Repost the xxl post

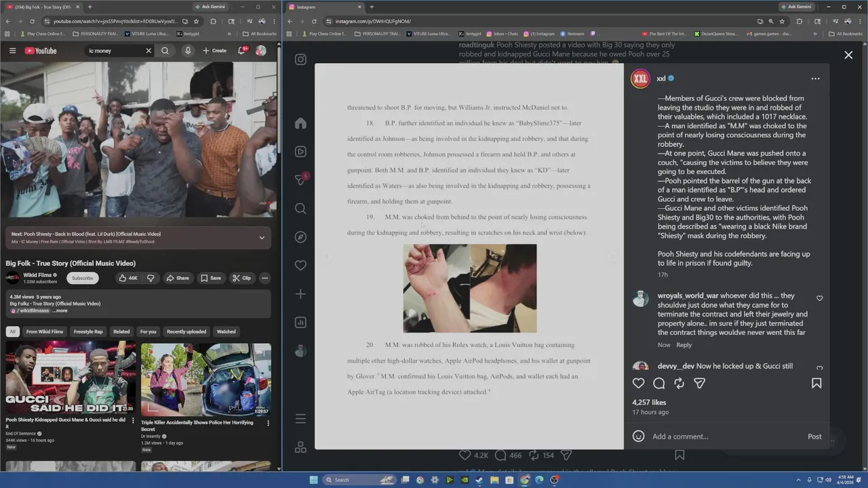[x=679, y=384]
